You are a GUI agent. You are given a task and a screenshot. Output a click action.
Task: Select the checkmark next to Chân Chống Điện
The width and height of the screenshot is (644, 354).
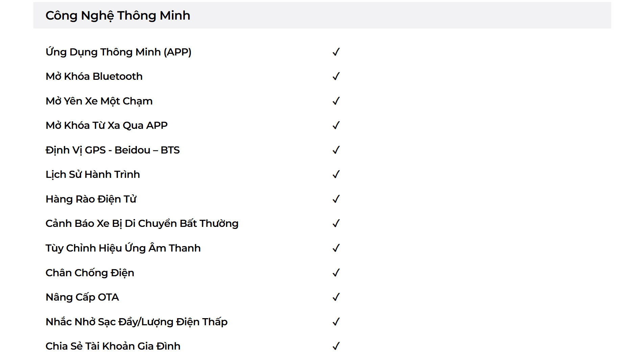click(x=336, y=273)
